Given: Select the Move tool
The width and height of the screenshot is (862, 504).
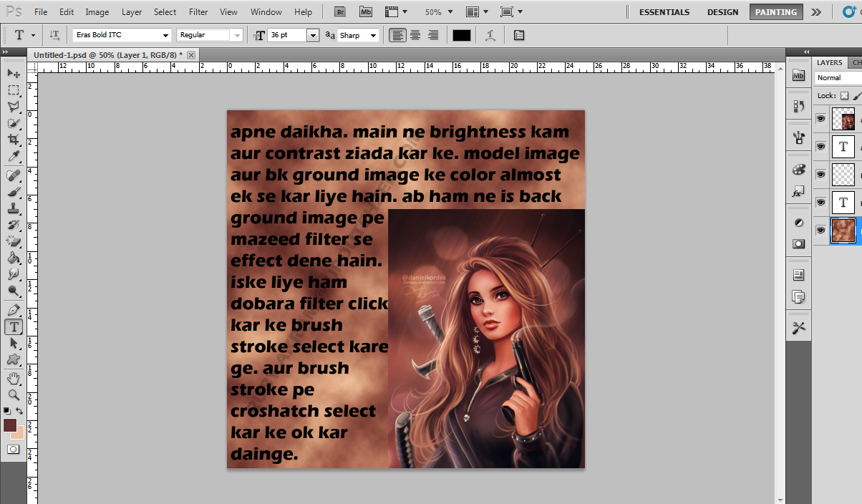Looking at the screenshot, I should click(x=14, y=73).
